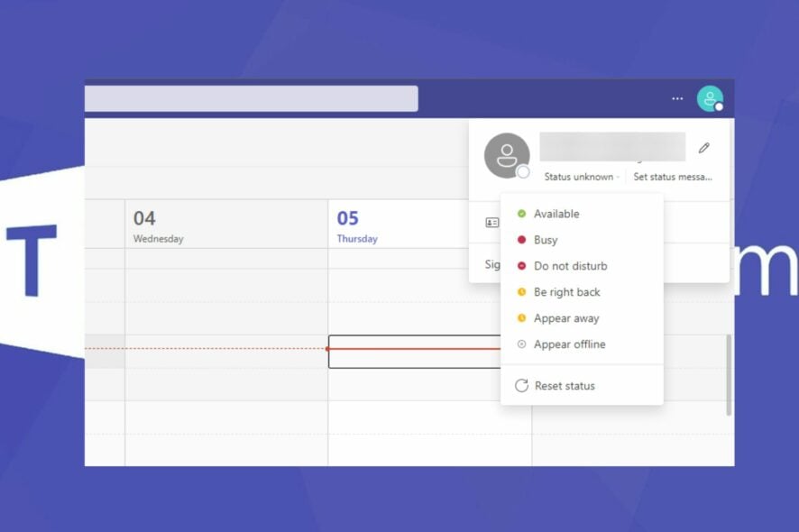Open the Settings and more ellipsis menu
The image size is (799, 532).
(677, 99)
